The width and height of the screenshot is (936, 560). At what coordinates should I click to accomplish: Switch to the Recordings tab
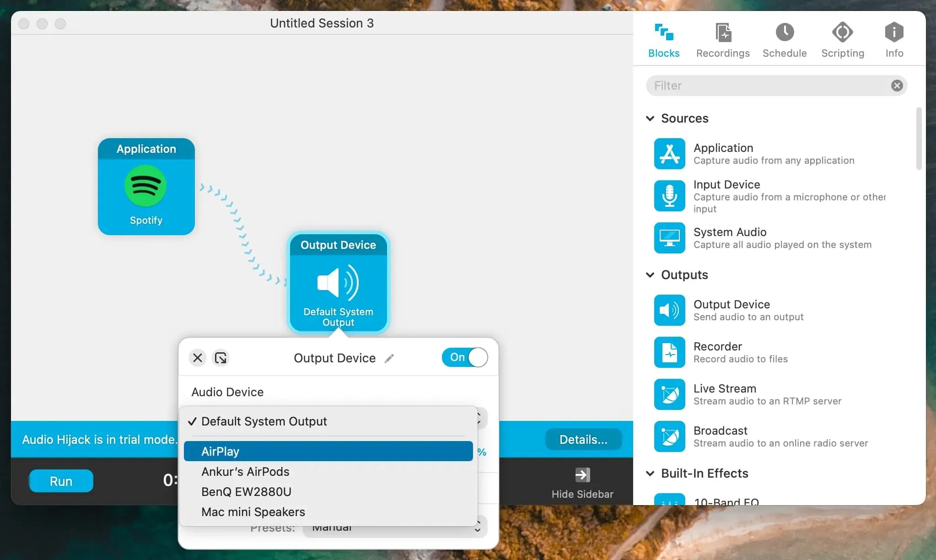(x=723, y=39)
